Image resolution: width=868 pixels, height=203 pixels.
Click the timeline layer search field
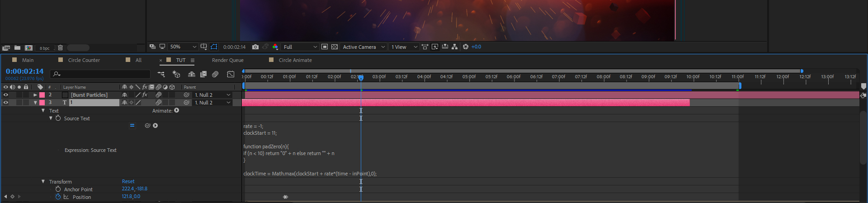[x=101, y=74]
